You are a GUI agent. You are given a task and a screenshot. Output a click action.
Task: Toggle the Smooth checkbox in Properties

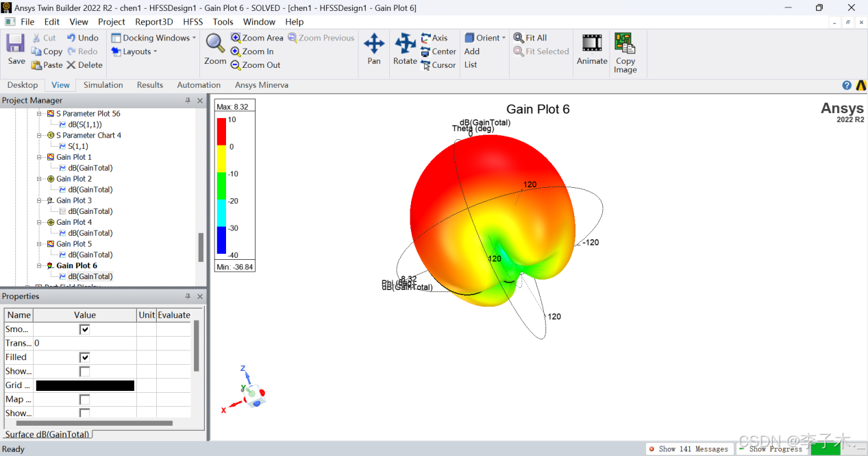(x=84, y=329)
